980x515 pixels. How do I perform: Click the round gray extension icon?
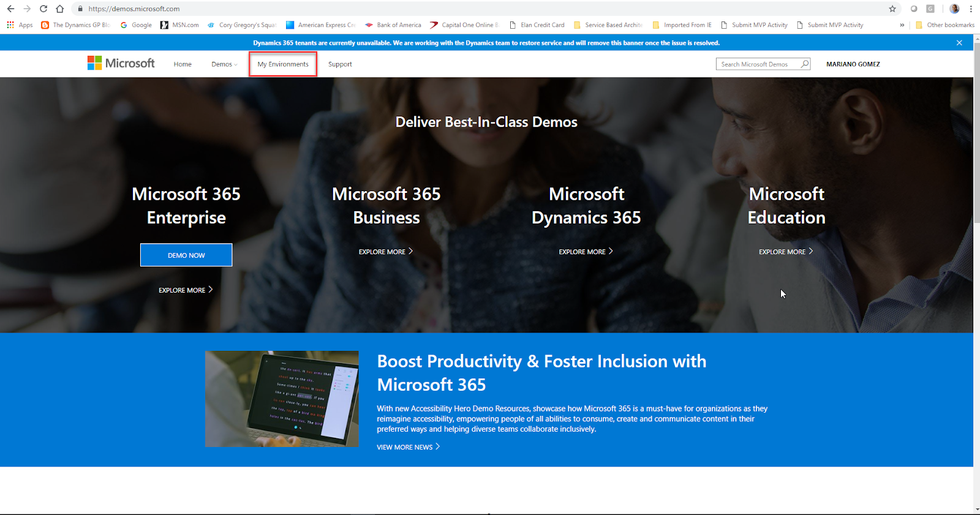tap(914, 9)
